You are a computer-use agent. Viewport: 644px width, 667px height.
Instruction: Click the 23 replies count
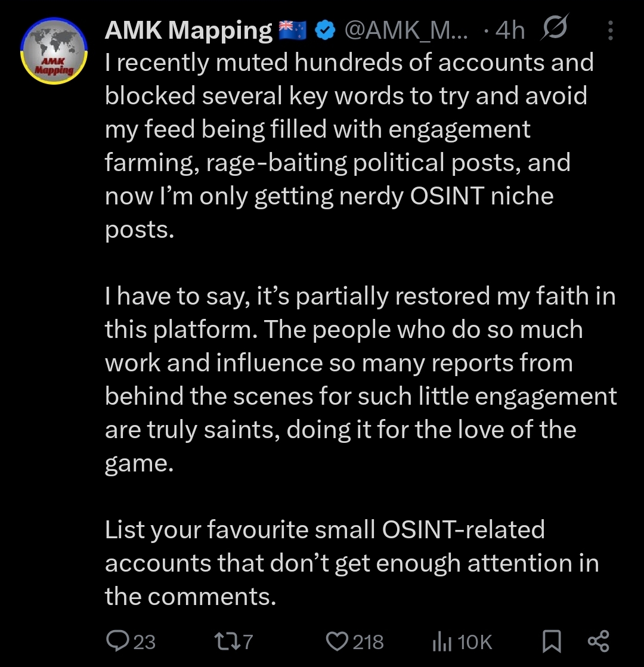(x=144, y=642)
